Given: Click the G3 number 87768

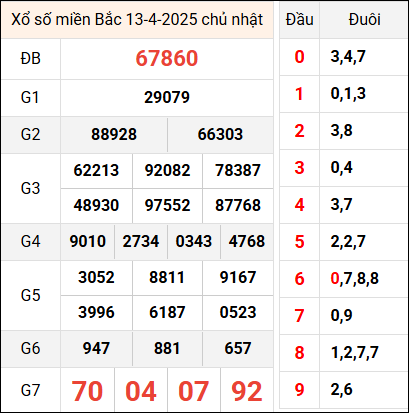Looking at the screenshot, I should tap(238, 205).
